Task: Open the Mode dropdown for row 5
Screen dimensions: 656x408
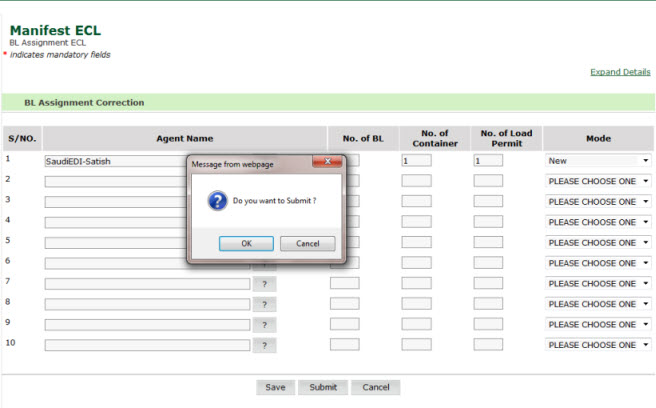Action: click(x=598, y=243)
